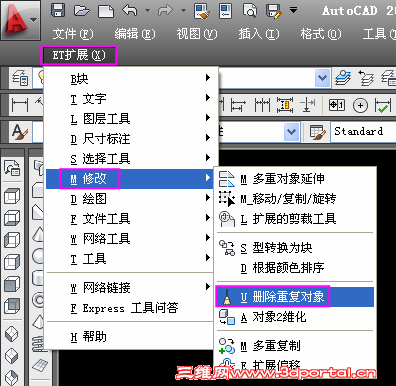The height and width of the screenshot is (386, 396).
Task: Click the Standard table style field
Action: coord(363,132)
